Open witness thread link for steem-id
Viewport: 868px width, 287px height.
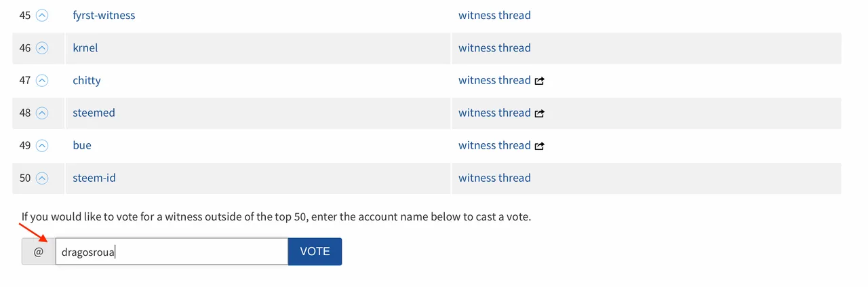point(494,178)
